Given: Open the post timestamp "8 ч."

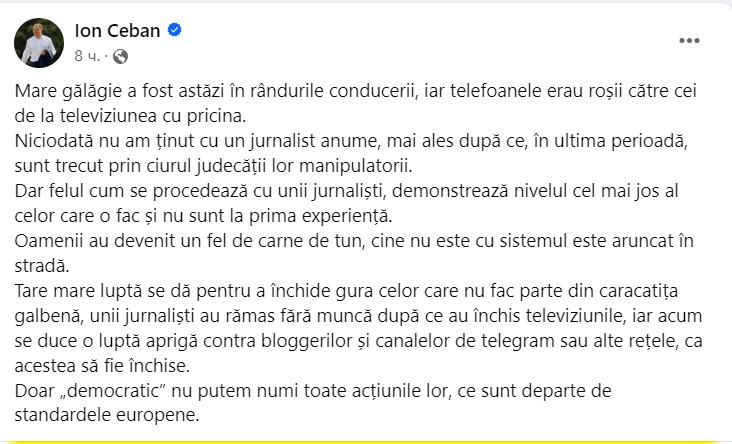Looking at the screenshot, I should pos(88,55).
